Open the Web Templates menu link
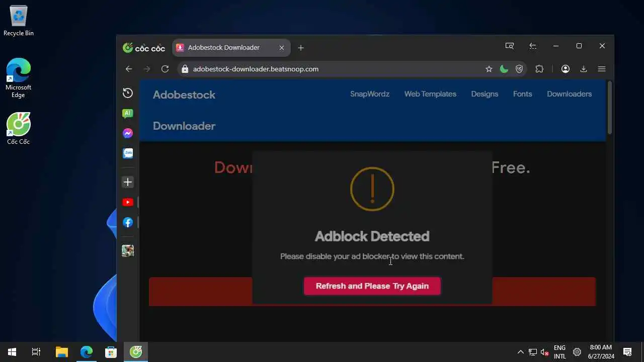 pyautogui.click(x=430, y=94)
